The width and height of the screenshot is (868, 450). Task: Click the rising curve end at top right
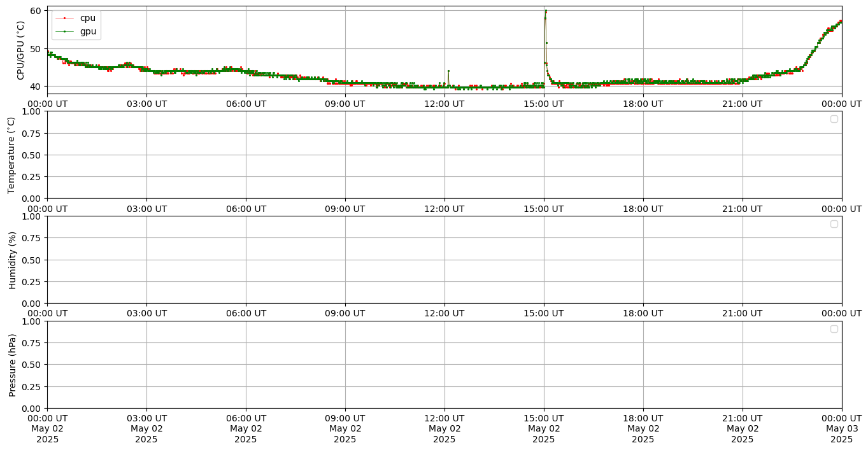(x=840, y=22)
